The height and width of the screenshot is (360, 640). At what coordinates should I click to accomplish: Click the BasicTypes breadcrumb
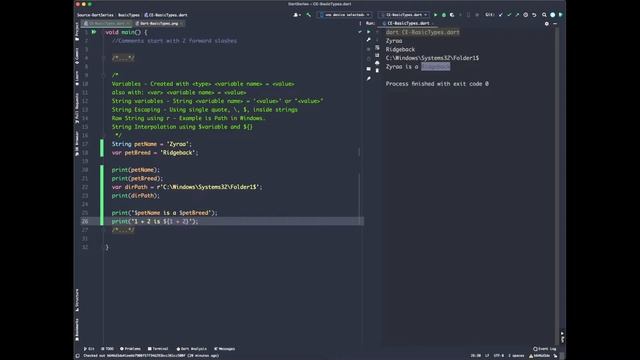coord(129,15)
